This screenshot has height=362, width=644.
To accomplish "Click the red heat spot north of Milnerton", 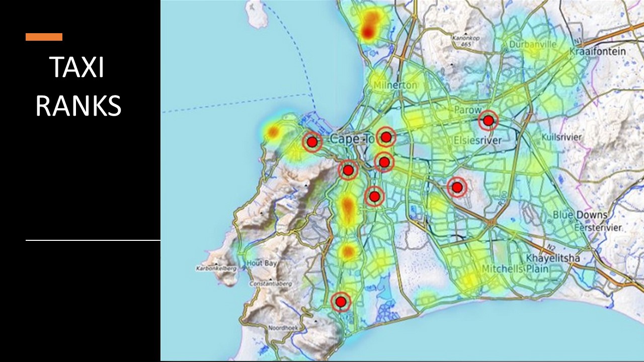I will [369, 25].
